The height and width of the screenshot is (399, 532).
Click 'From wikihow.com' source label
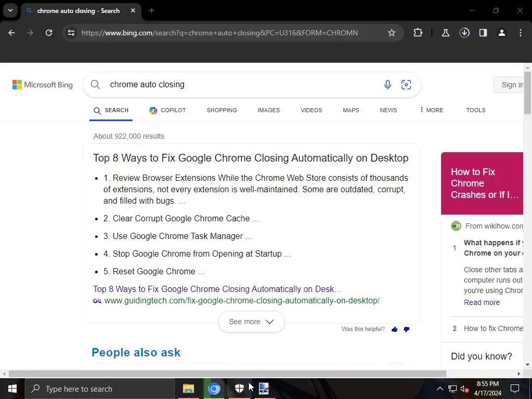point(494,226)
